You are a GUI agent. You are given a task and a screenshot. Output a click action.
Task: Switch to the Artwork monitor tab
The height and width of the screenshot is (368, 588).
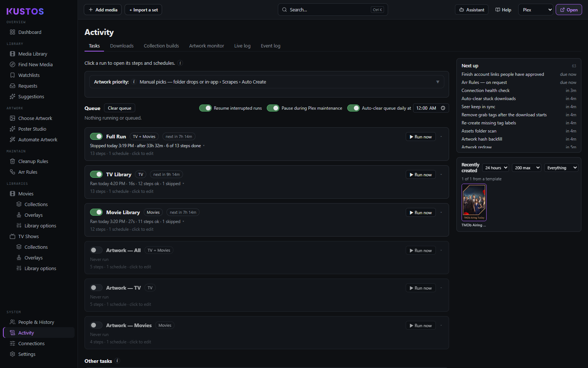[x=207, y=46]
